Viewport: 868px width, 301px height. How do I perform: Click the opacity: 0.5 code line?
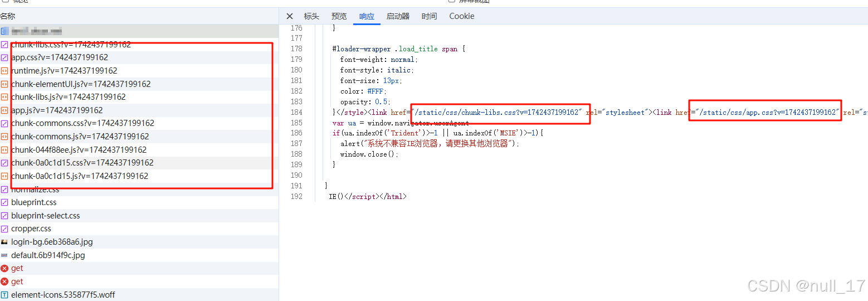click(x=365, y=102)
